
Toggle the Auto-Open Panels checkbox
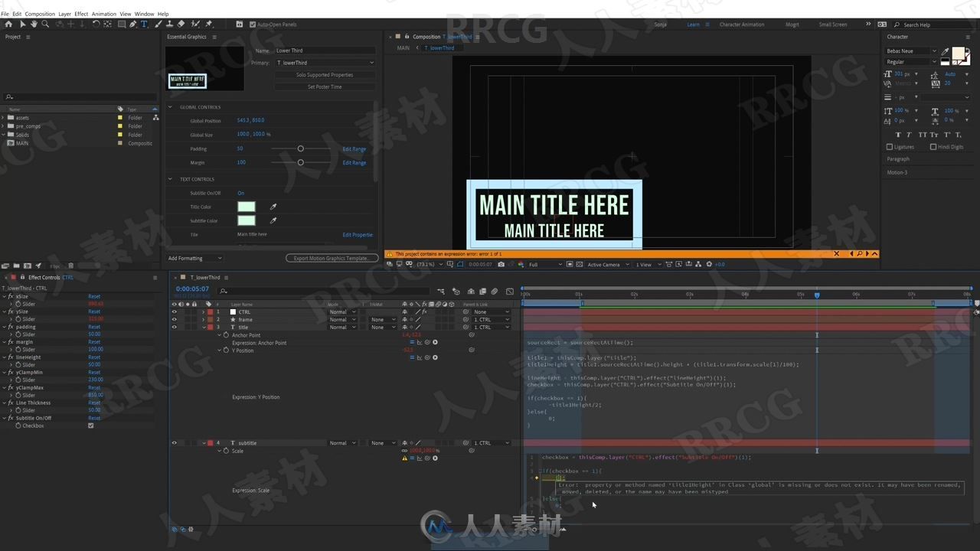point(253,24)
